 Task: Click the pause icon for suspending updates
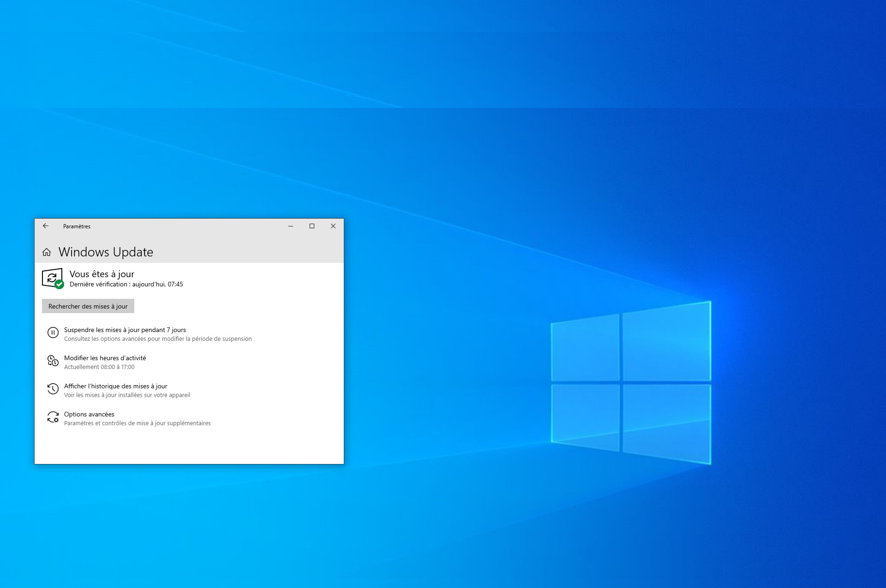click(53, 333)
